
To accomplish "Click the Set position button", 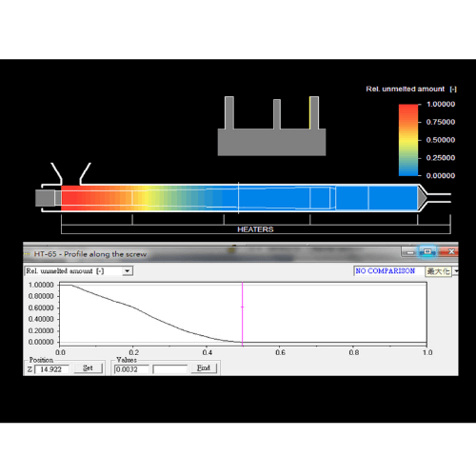I will 88,368.
